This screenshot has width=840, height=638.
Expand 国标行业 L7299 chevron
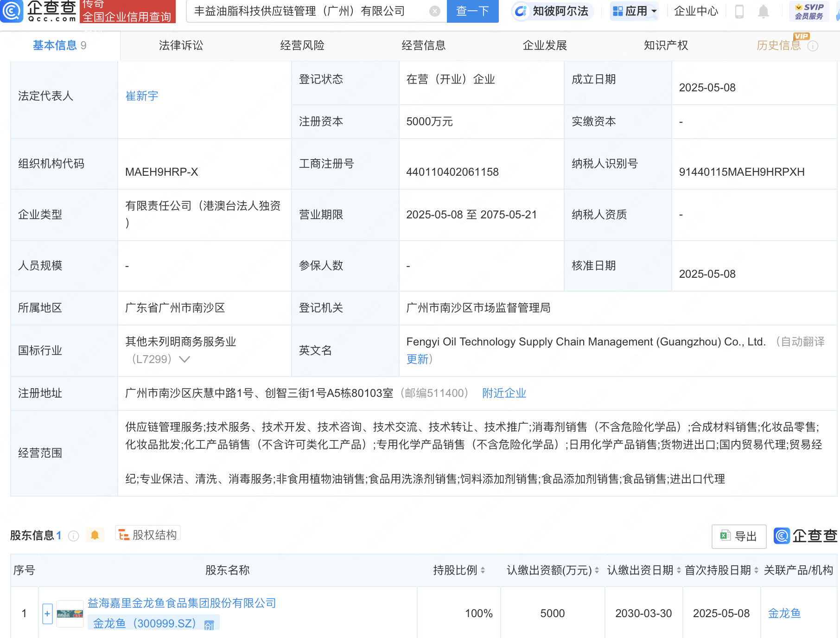point(184,359)
